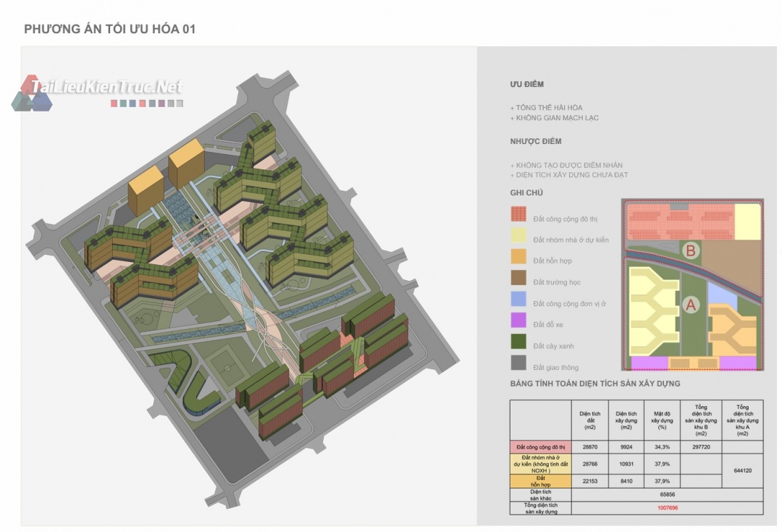Click the NHƯỢC ĐIỂM heading
Screen dimensions: 782x532
click(x=535, y=142)
